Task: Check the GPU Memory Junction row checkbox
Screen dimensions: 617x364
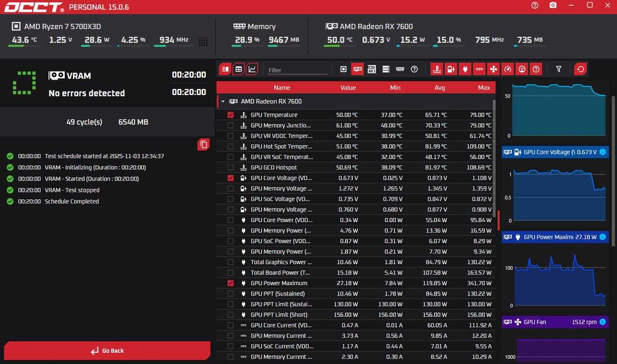Action: (x=231, y=125)
